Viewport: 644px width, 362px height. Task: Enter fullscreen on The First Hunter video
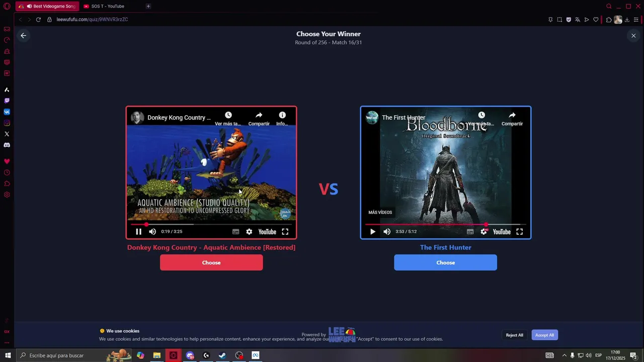[x=520, y=232]
